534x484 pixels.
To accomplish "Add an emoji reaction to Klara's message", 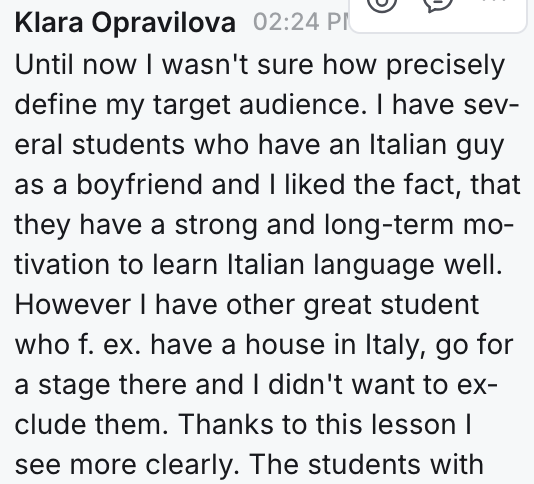I will click(382, 3).
